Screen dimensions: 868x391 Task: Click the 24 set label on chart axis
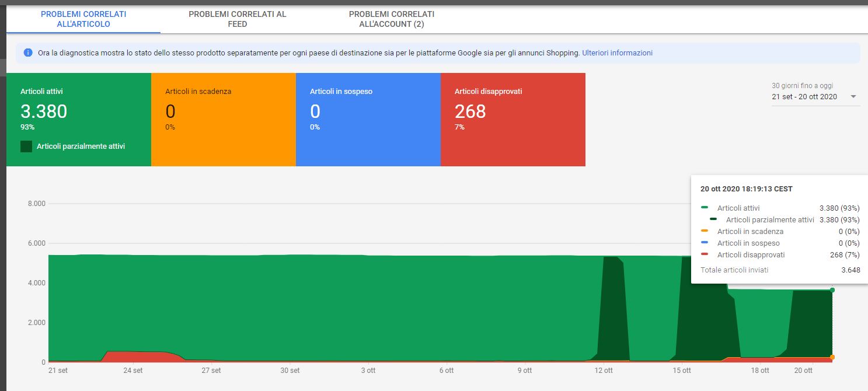coord(133,371)
